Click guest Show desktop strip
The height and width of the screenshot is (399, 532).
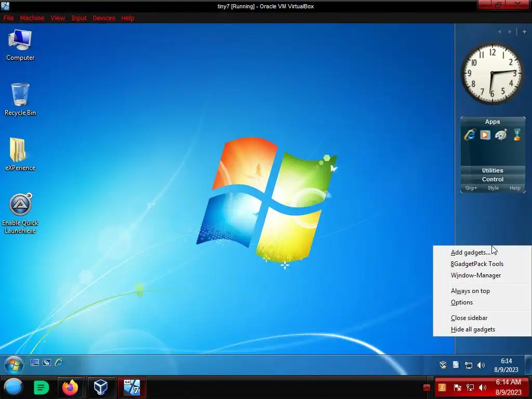[528, 365]
